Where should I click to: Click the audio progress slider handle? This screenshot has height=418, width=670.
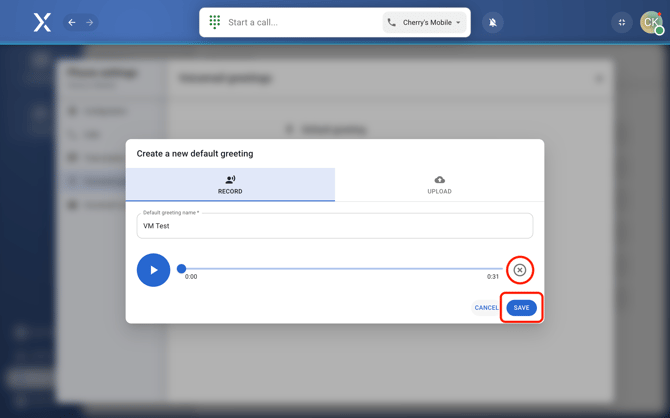tap(181, 268)
